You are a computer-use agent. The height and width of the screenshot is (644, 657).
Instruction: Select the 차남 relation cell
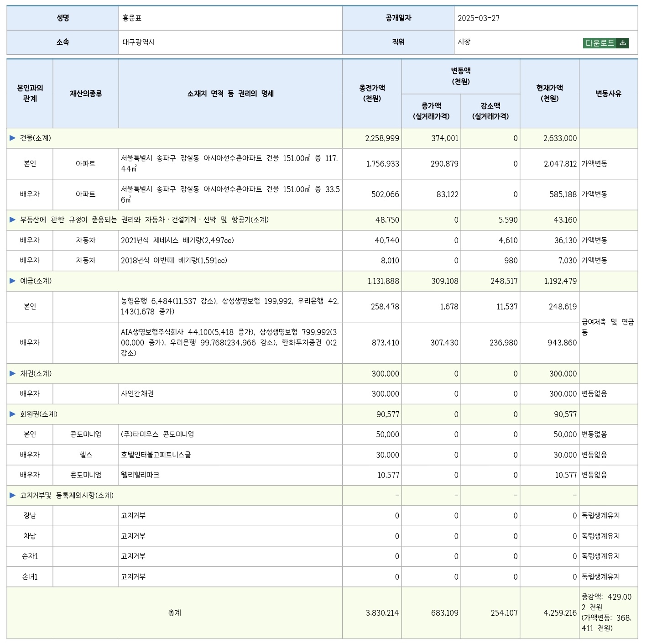pos(30,536)
